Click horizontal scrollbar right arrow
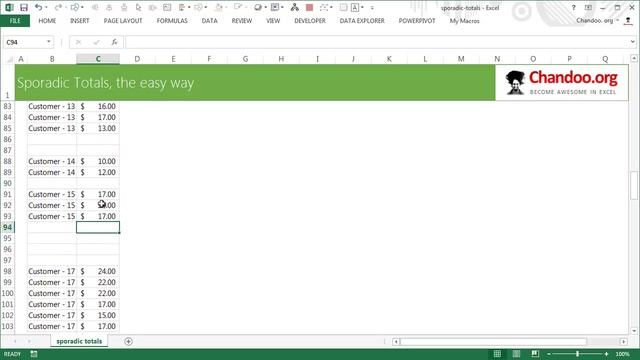This screenshot has width=640, height=360. pyautogui.click(x=624, y=342)
